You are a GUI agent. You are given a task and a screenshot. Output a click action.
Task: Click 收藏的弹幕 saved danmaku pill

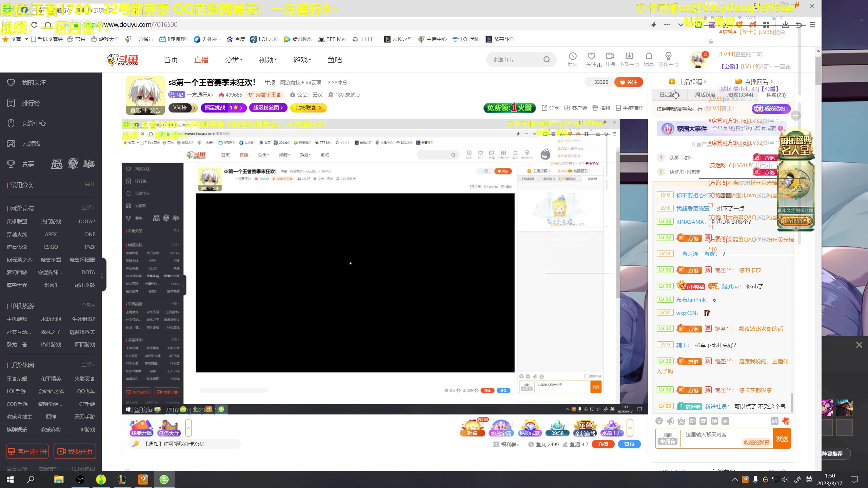(x=756, y=442)
